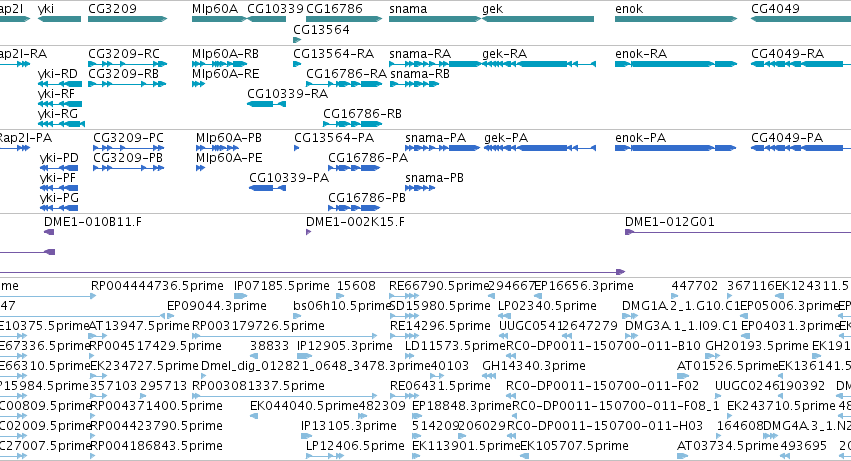Select transcript snama-RB
Viewport: 851px width, 461px height.
pos(420,74)
